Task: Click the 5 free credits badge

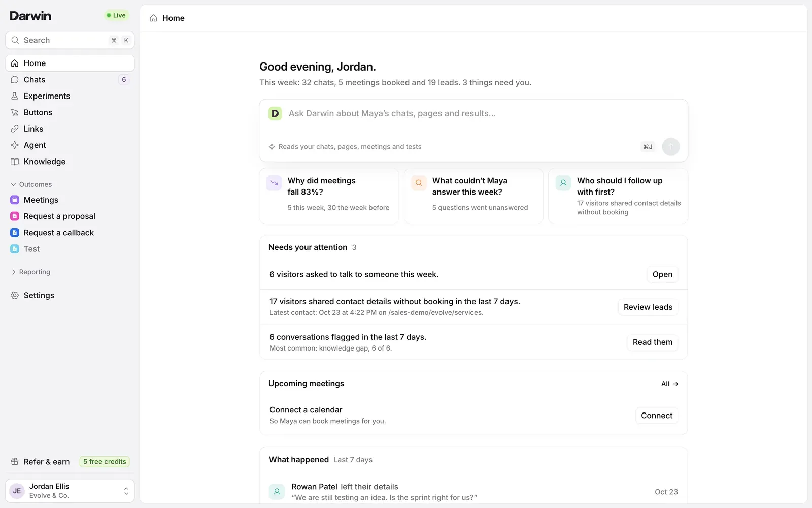Action: pyautogui.click(x=105, y=462)
